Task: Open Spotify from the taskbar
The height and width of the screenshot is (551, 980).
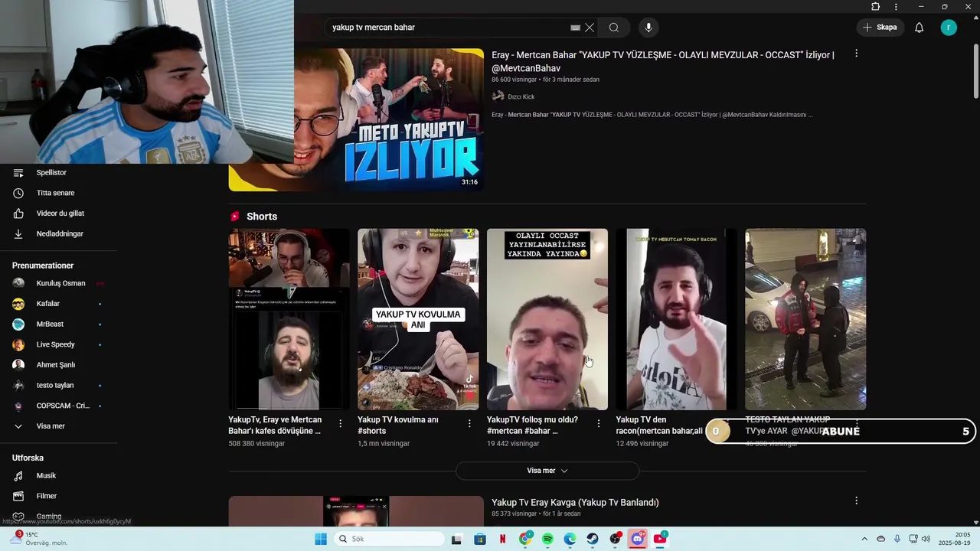Action: coord(548,539)
